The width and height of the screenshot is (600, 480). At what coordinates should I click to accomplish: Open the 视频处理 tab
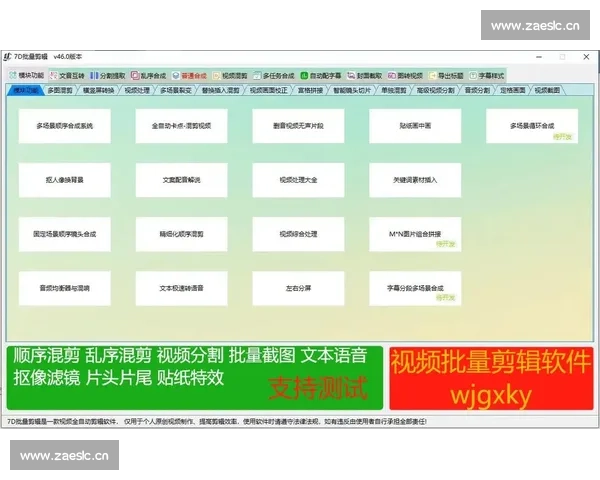pos(137,90)
